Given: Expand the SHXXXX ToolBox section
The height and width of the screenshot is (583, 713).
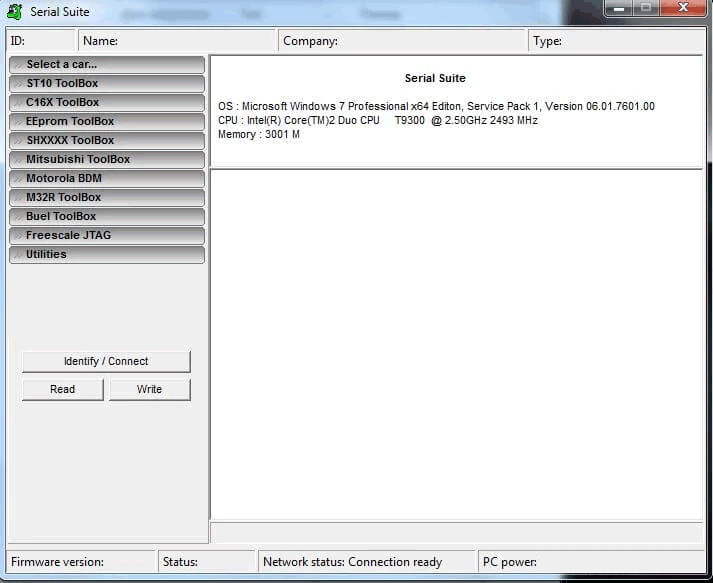Looking at the screenshot, I should click(106, 140).
